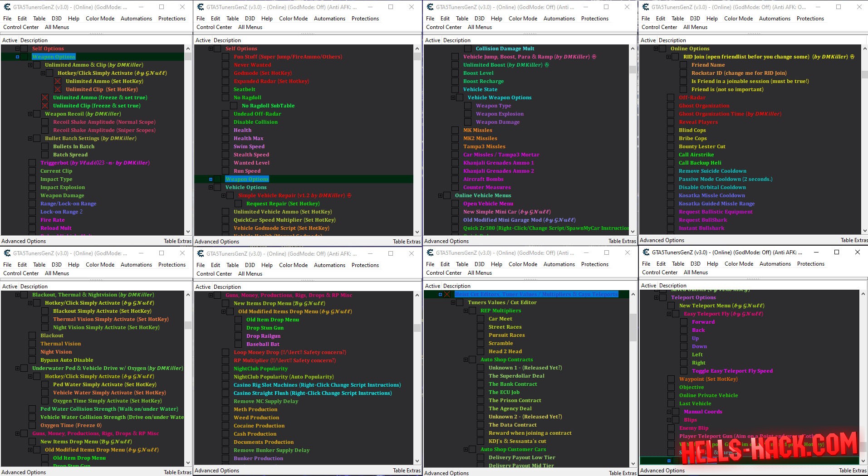The height and width of the screenshot is (476, 868).
Task: Select the Triggerbot row
Action: pyautogui.click(x=95, y=163)
